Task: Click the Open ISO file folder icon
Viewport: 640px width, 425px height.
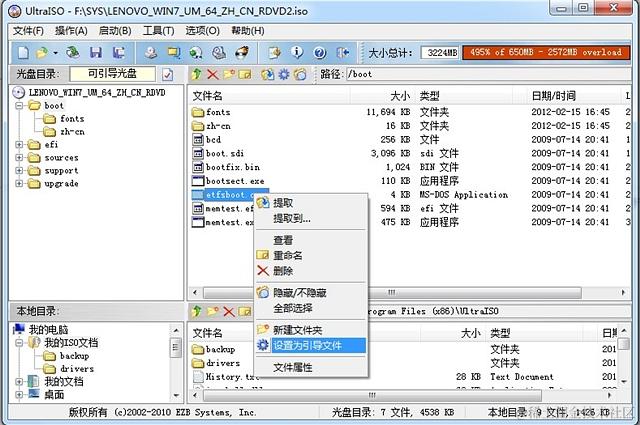Action: (x=42, y=53)
